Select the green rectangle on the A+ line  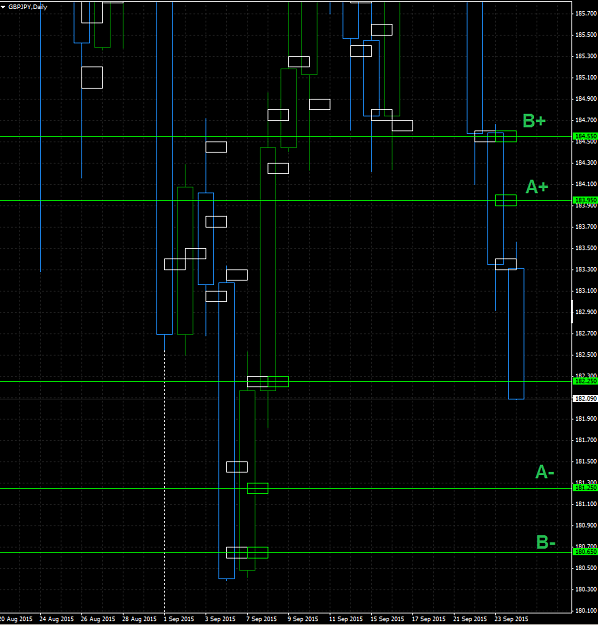[x=506, y=200]
